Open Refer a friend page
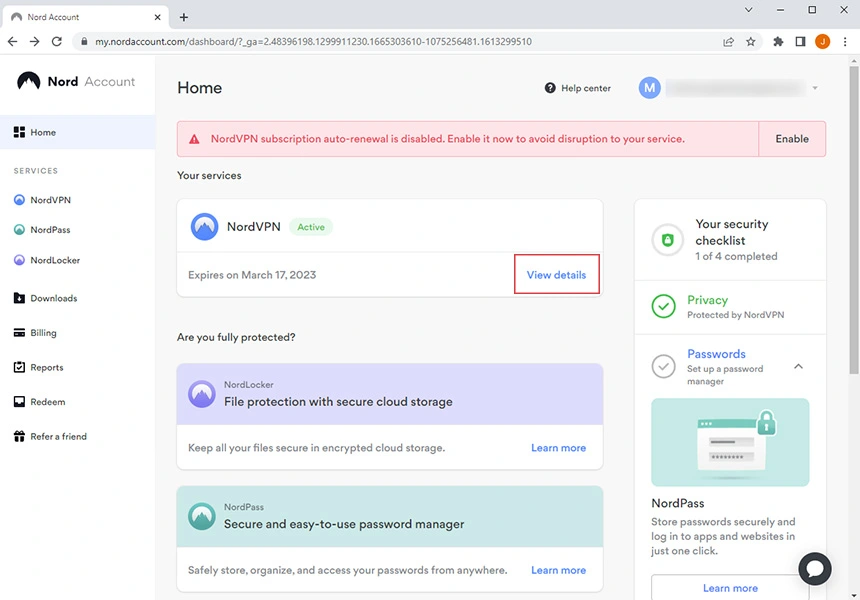The image size is (860, 600). (58, 437)
